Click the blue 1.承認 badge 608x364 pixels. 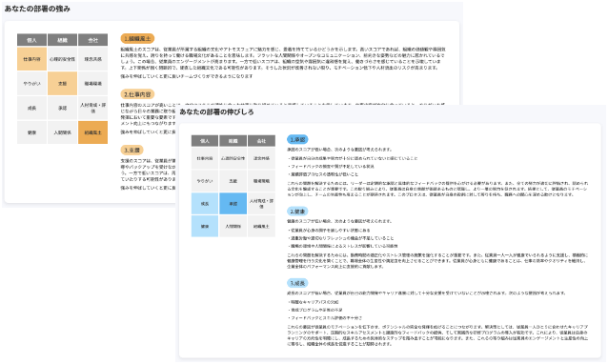(297, 139)
